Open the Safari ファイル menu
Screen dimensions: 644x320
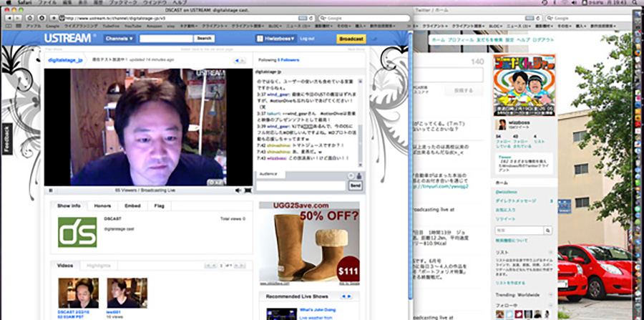[x=47, y=2]
